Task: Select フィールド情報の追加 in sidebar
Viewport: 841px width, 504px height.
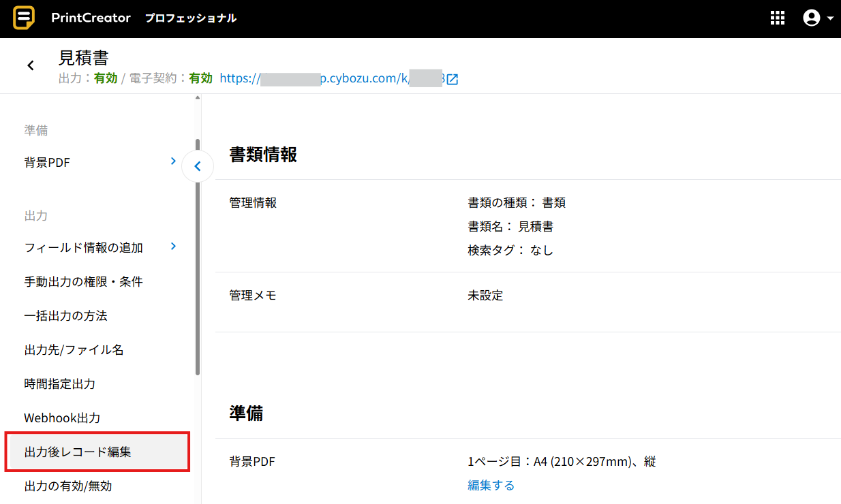Action: pyautogui.click(x=83, y=248)
